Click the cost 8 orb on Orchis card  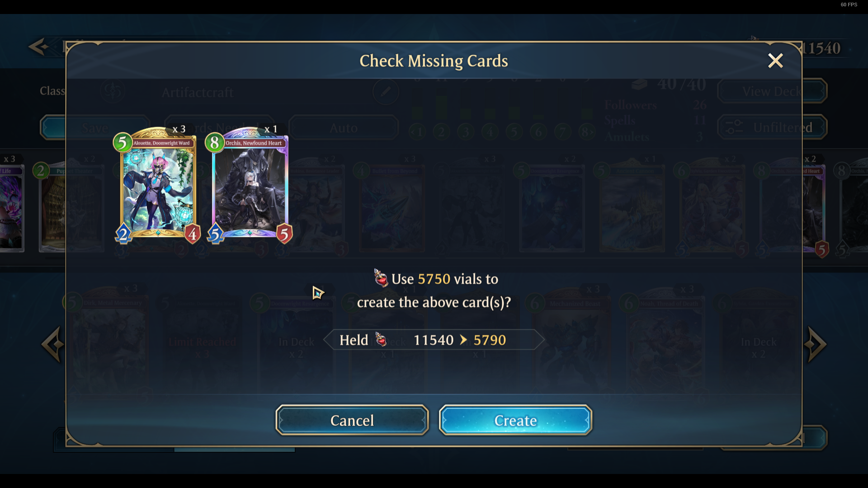click(x=215, y=143)
